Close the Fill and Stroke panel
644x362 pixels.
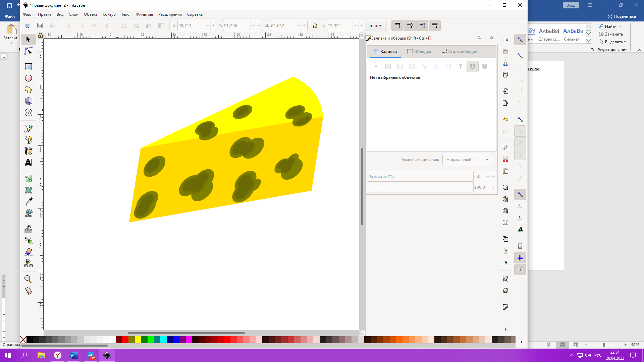point(491,37)
